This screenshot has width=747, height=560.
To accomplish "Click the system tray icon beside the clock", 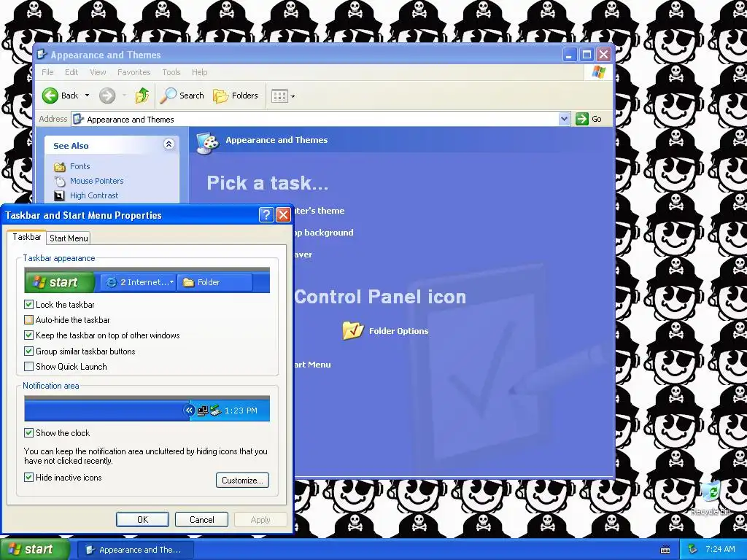I will click(693, 550).
